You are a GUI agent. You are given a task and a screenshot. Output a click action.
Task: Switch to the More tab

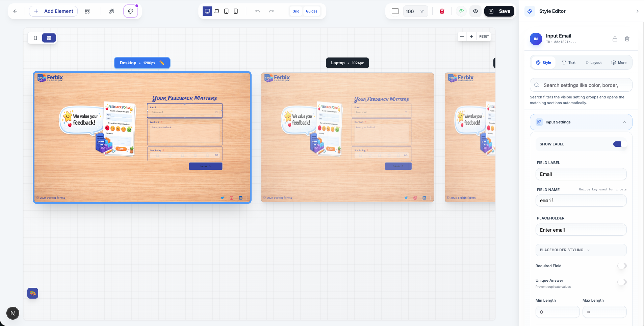pyautogui.click(x=619, y=63)
